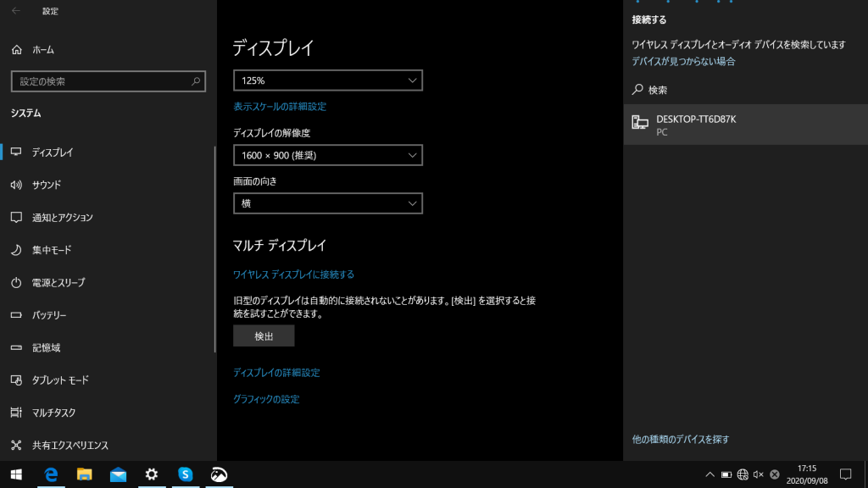Click the magnifier icon beside 検索
The image size is (868, 488).
637,90
